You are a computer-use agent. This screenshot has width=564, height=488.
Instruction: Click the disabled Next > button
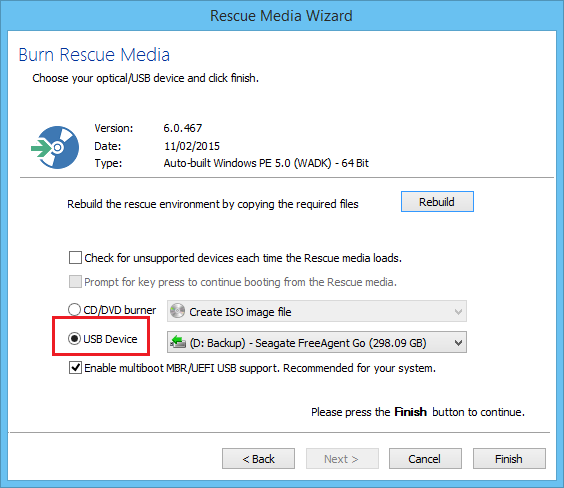pos(342,459)
